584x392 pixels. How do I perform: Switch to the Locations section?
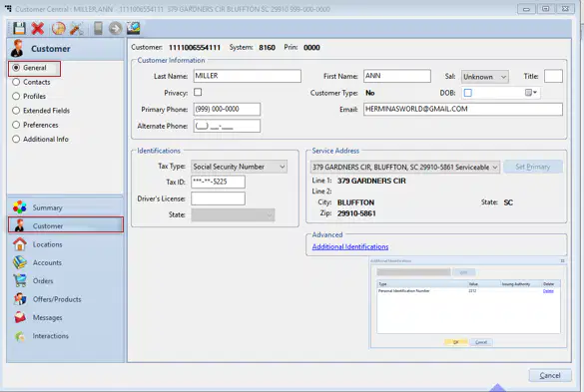tap(47, 244)
